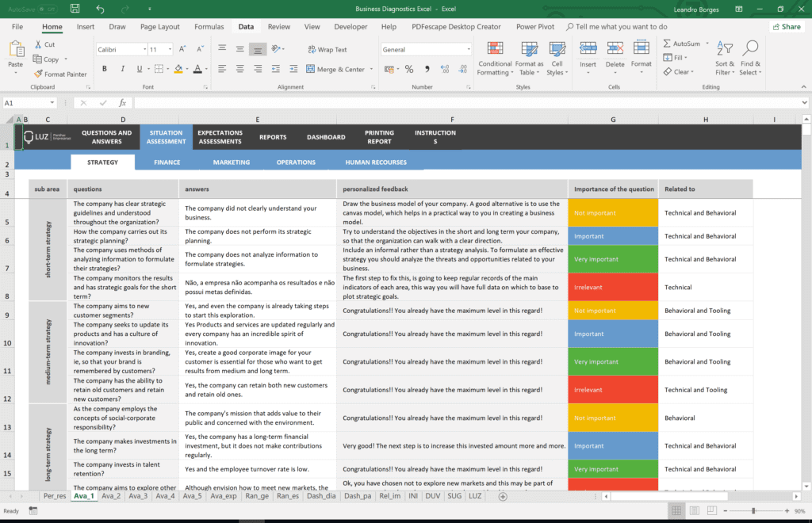This screenshot has width=812, height=523.
Task: Open the Page Layout ribbon tab
Action: 159,26
